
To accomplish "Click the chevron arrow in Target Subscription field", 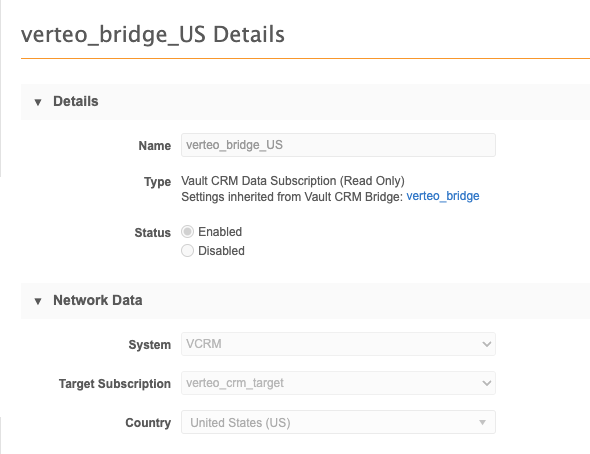I will click(x=487, y=383).
